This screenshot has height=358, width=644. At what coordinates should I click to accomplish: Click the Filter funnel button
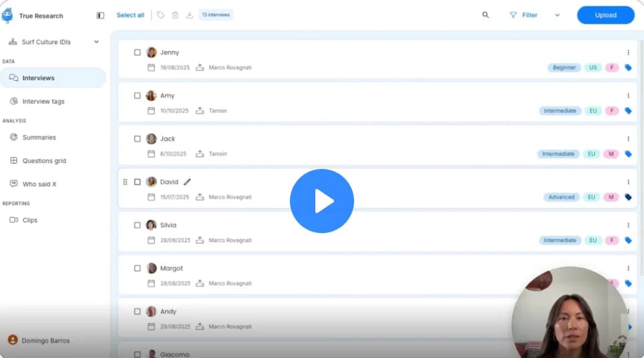click(524, 15)
